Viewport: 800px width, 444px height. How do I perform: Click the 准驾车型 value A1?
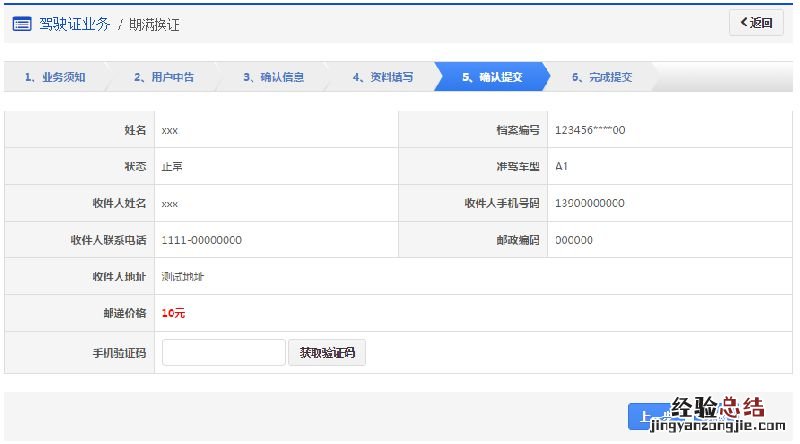tap(562, 166)
